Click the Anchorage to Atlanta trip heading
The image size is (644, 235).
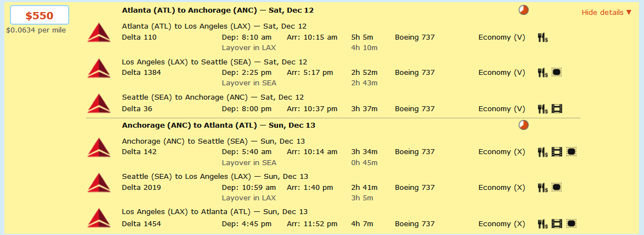218,125
